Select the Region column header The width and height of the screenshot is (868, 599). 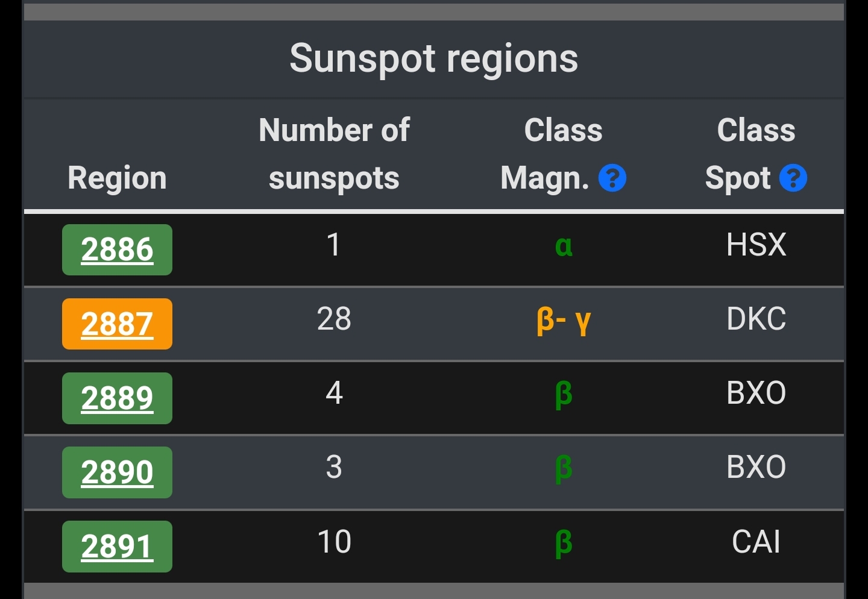(117, 178)
